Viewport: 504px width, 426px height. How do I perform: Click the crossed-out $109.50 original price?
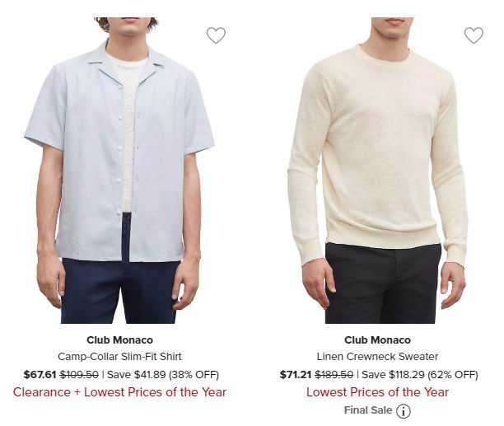pos(79,375)
